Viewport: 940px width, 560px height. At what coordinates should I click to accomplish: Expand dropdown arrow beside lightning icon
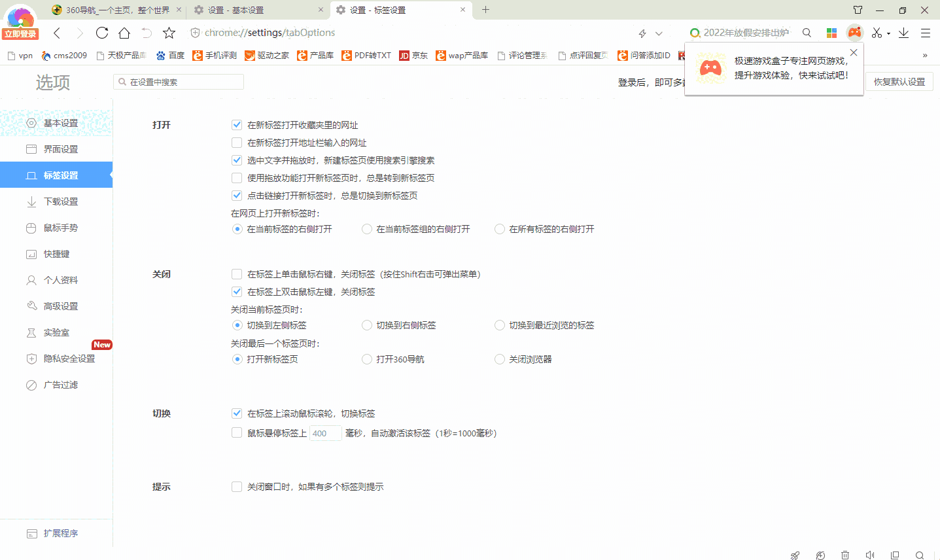[x=659, y=33]
